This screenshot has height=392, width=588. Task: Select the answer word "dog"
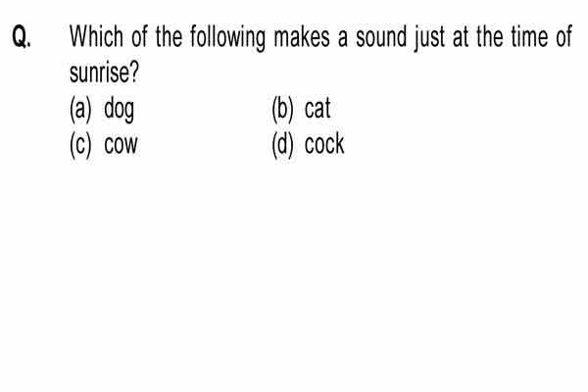pyautogui.click(x=119, y=110)
